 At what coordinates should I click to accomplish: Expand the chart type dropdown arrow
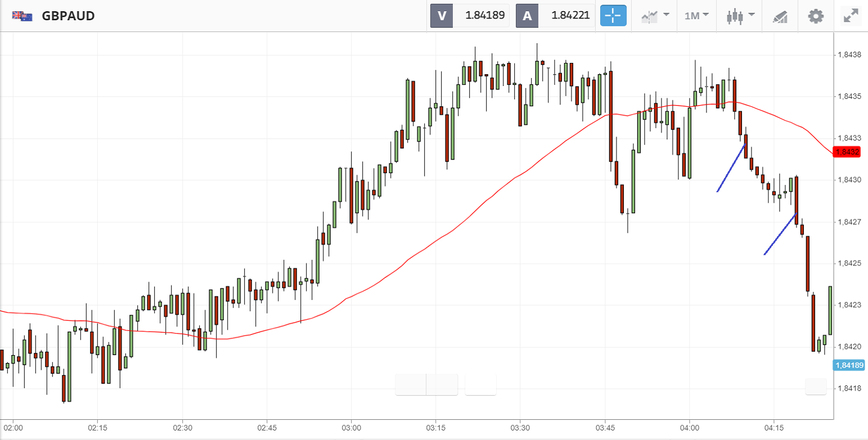coord(751,15)
